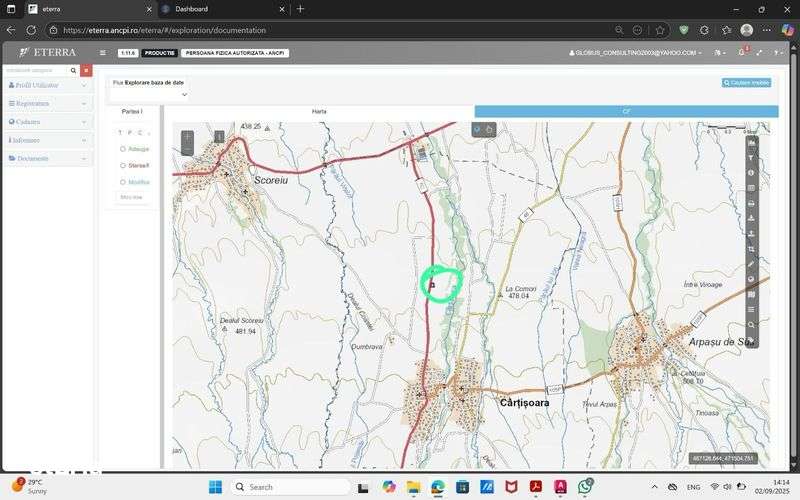Click the crop icon in the map toolbar
Viewport: 800px width, 500px height.
coord(751,249)
